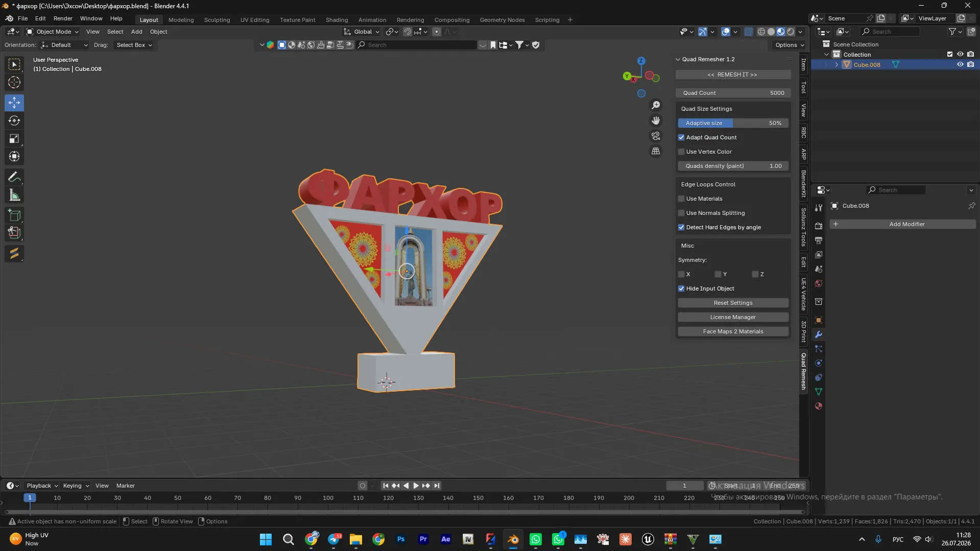This screenshot has width=980, height=551.
Task: Enable Y symmetry checkbox
Action: (x=718, y=274)
